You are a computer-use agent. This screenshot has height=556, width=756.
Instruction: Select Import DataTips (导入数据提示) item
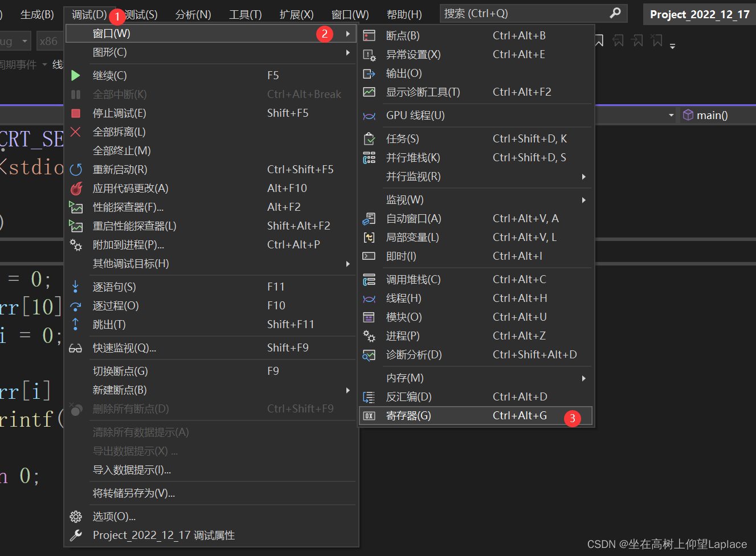pos(211,470)
